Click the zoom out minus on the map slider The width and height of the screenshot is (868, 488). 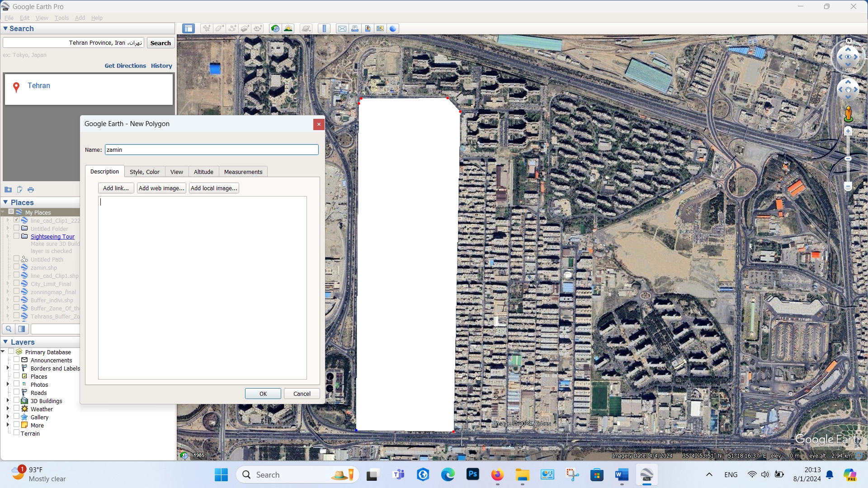click(x=848, y=186)
